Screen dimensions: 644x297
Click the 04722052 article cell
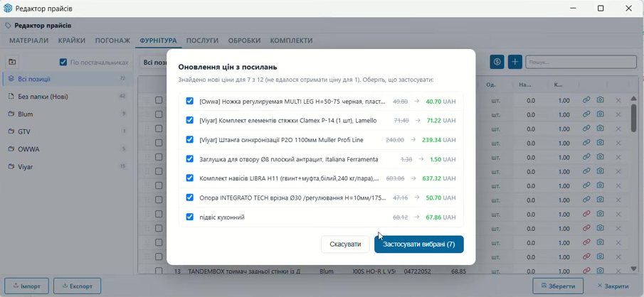pyautogui.click(x=416, y=271)
